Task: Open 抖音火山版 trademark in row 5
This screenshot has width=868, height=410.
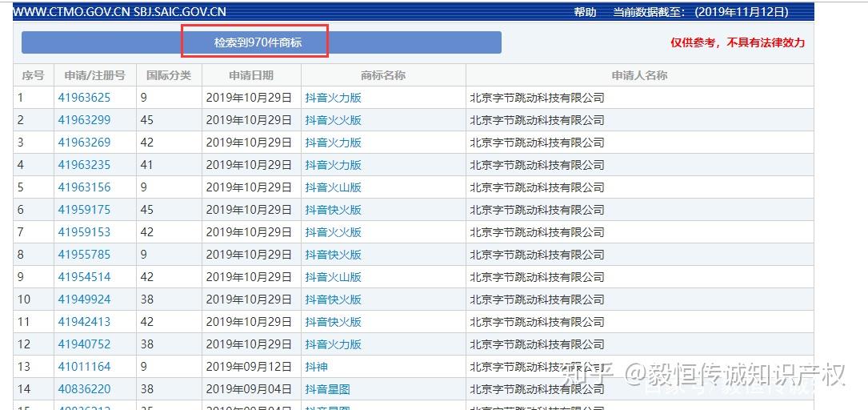Action: [x=334, y=188]
